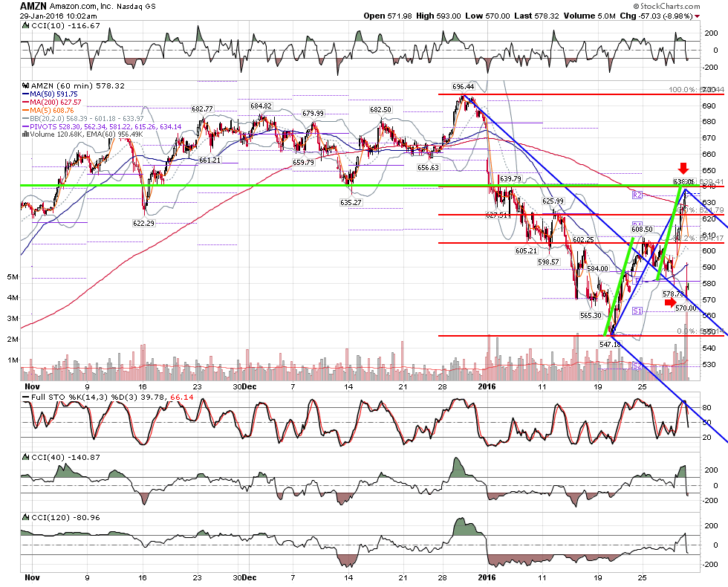This screenshot has height=587, width=728.
Task: Click the blue MA(50) legend line marker
Action: (x=25, y=94)
